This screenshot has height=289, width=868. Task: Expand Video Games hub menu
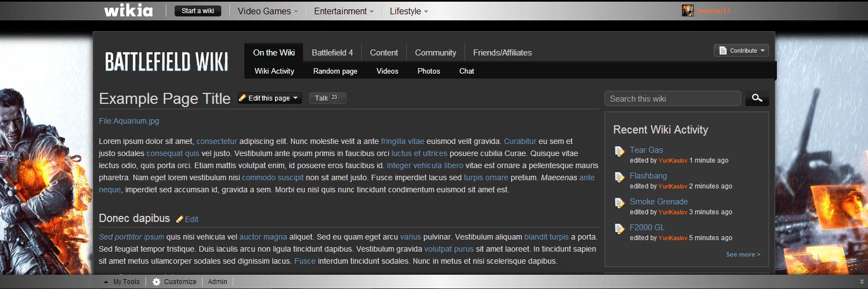(267, 11)
